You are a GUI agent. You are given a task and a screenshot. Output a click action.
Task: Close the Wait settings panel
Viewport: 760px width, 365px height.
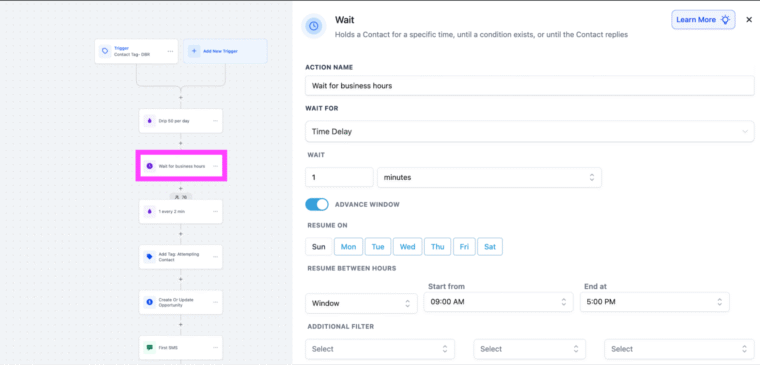[749, 20]
